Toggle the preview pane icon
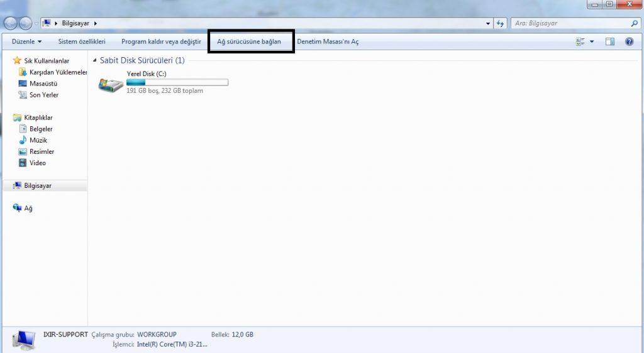644x353 pixels. (x=610, y=41)
